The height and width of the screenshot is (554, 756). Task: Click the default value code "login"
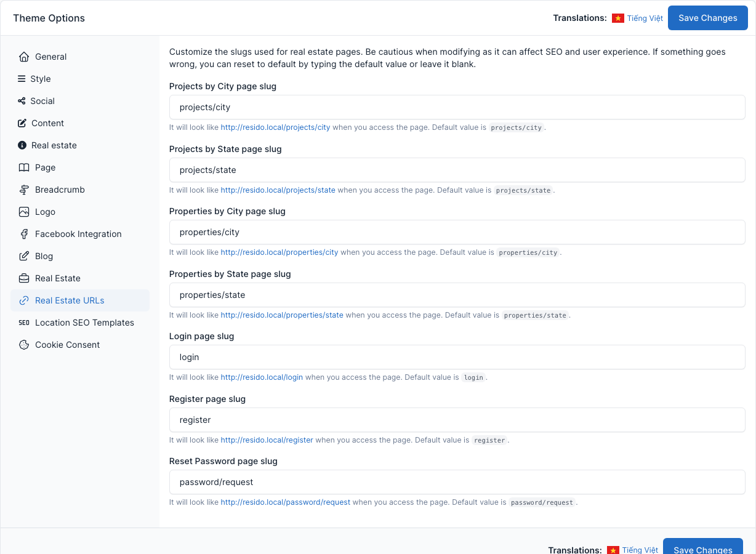click(473, 378)
